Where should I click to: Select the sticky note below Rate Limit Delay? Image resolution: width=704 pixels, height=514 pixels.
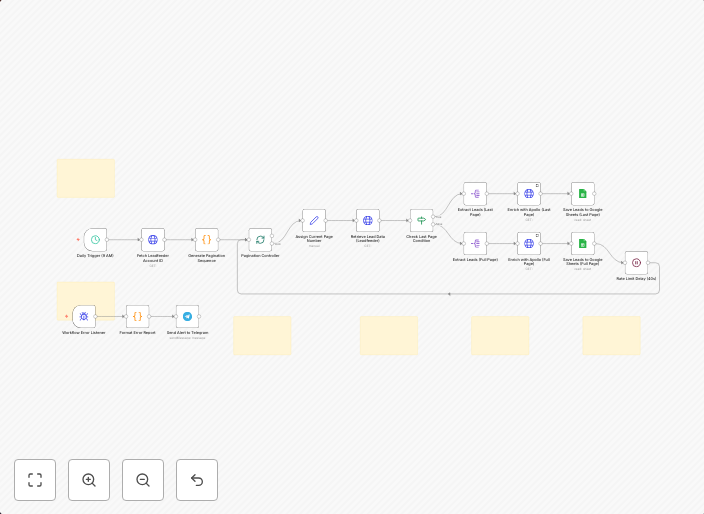click(612, 336)
